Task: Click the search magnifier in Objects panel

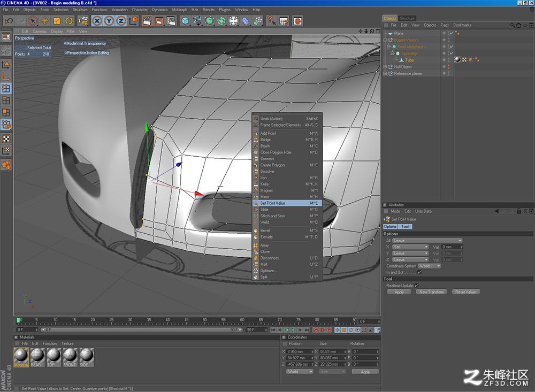Action: [x=513, y=25]
